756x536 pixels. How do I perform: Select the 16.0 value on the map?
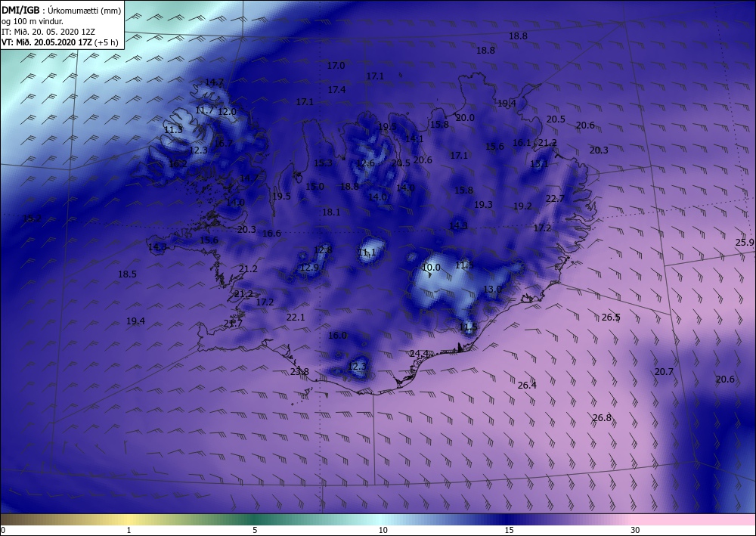(x=337, y=336)
